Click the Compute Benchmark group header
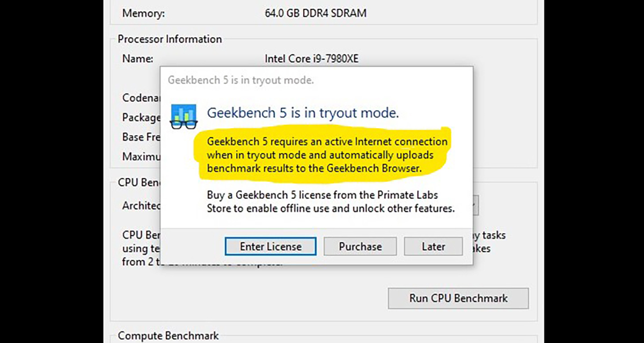 point(168,335)
